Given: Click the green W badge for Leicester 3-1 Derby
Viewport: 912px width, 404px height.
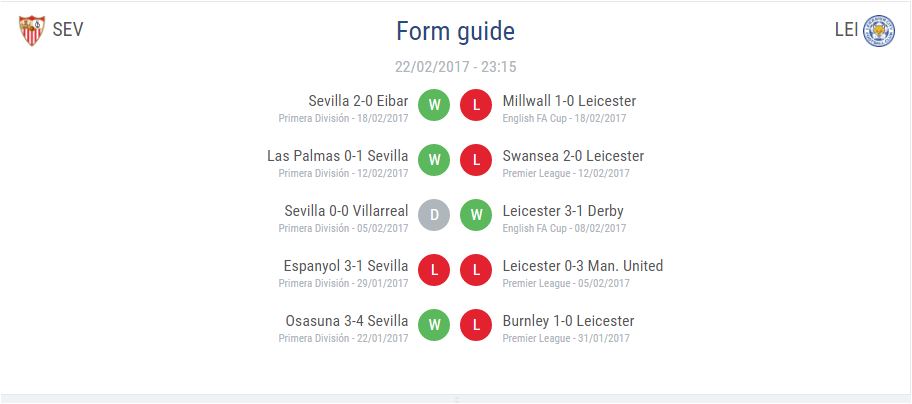Looking at the screenshot, I should tap(476, 215).
